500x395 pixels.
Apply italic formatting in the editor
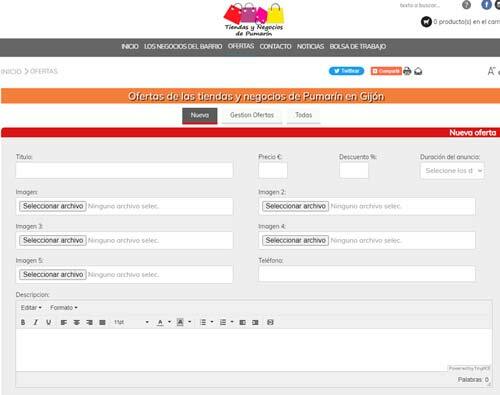tap(36, 322)
